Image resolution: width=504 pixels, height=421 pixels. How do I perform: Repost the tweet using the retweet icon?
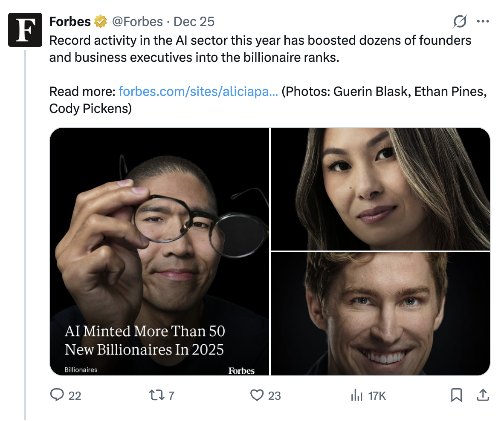coord(154,395)
